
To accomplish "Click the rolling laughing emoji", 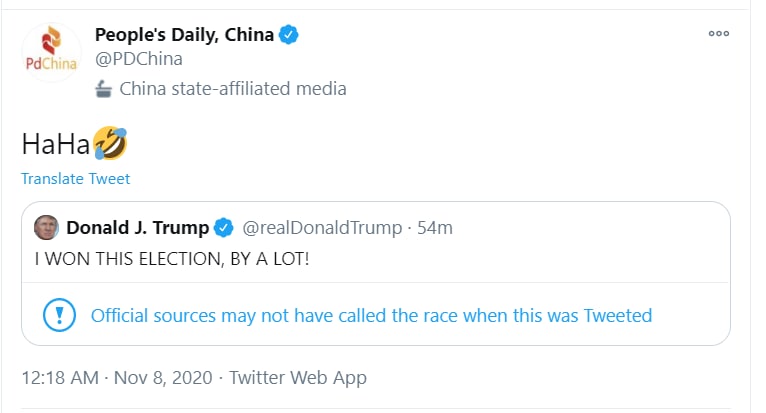I will pyautogui.click(x=110, y=145).
